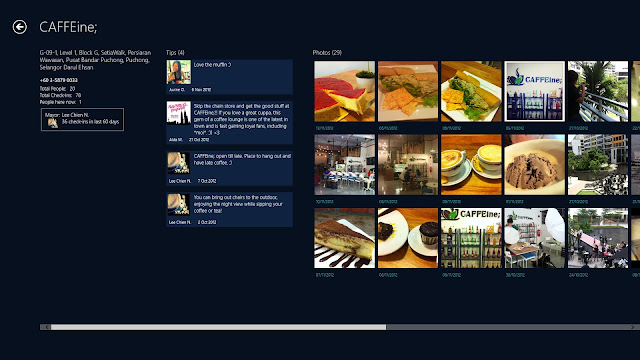640x360 pixels.
Task: Open the dim cafe counter interior photo
Action: tap(408, 165)
